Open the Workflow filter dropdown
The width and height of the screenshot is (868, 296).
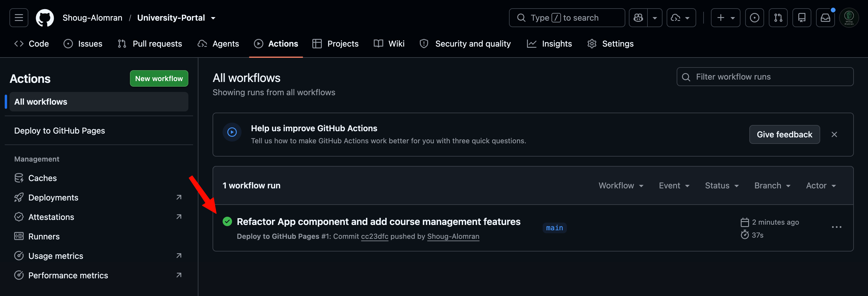click(621, 186)
